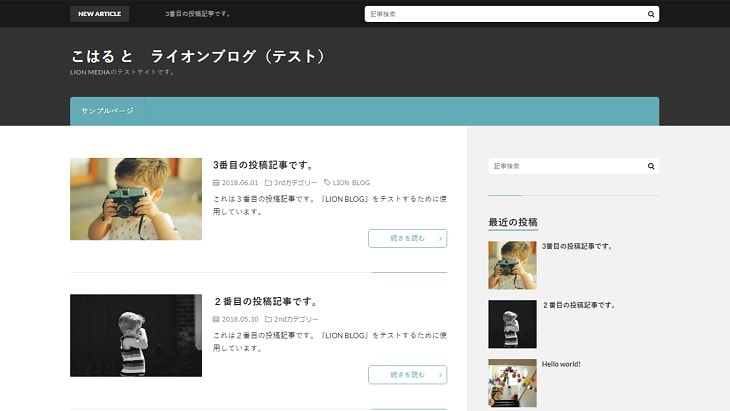Click the 2ndカテゴリー folder category link
730x411 pixels.
tap(296, 319)
